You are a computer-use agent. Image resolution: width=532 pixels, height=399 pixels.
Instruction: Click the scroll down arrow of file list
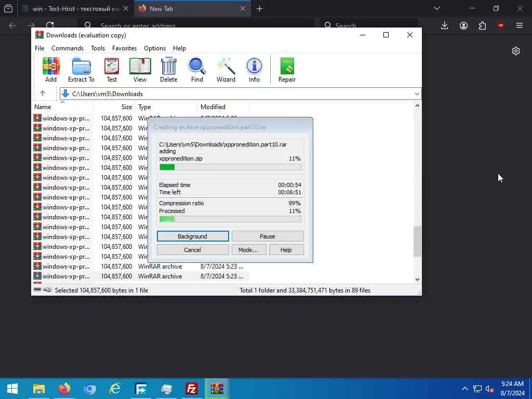tap(417, 279)
